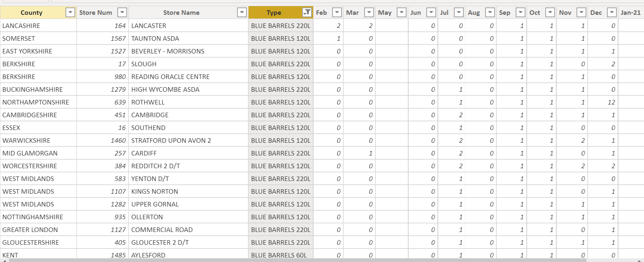644x262 pixels.
Task: Open the Mar column dropdown arrow
Action: (369, 13)
